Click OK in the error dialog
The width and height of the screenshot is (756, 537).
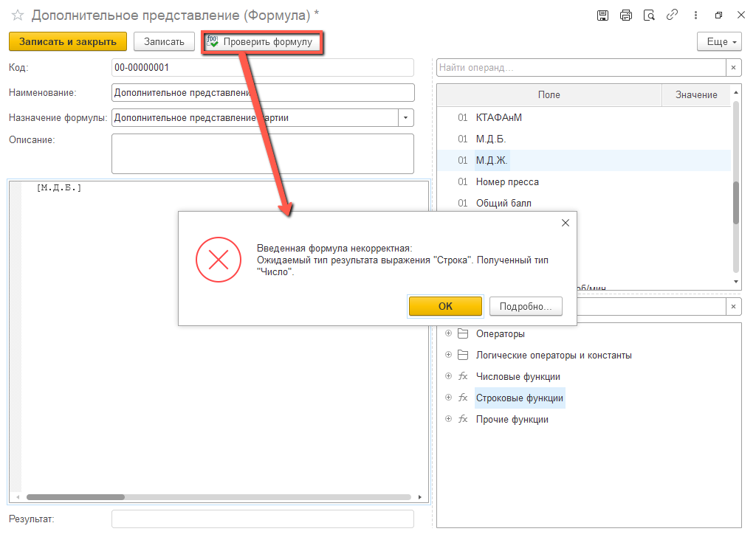click(x=445, y=306)
